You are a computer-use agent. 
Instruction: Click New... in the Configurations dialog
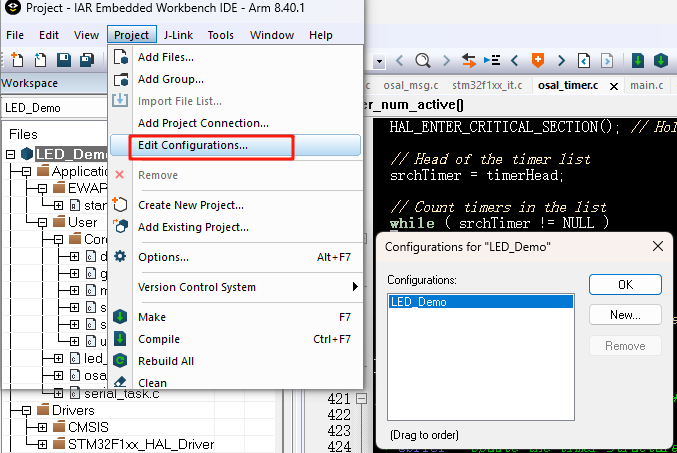coord(625,315)
